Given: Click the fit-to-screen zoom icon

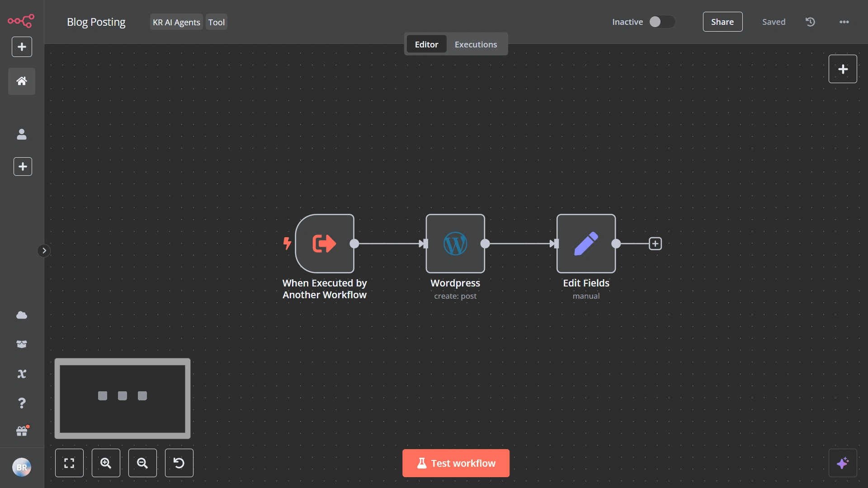Looking at the screenshot, I should (69, 462).
